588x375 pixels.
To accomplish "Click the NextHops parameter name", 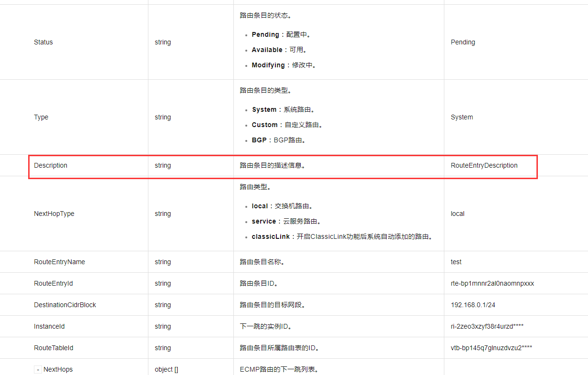I will tap(58, 369).
